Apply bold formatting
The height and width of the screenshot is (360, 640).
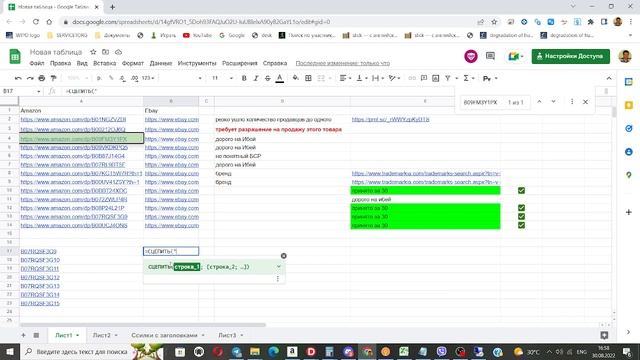(244, 78)
